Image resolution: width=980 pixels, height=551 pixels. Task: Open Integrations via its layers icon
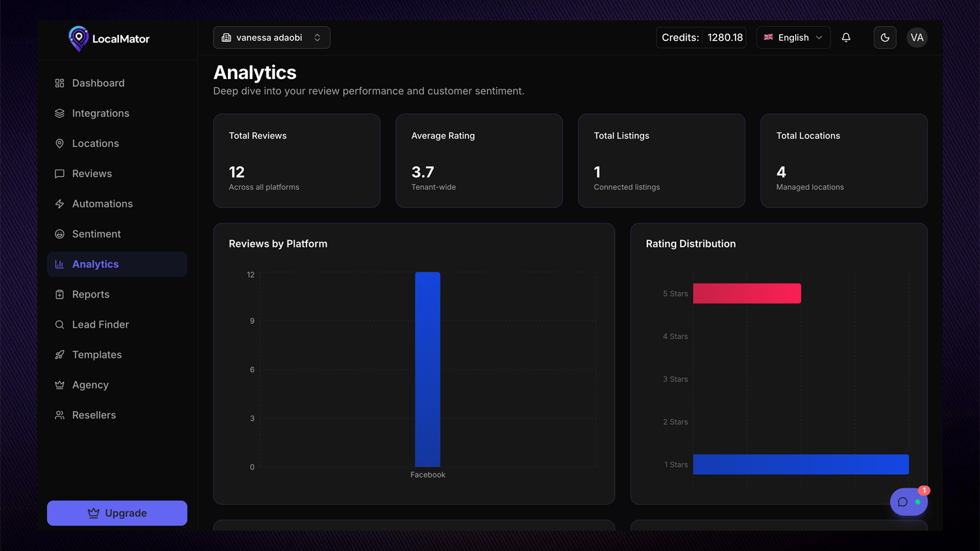click(x=59, y=113)
